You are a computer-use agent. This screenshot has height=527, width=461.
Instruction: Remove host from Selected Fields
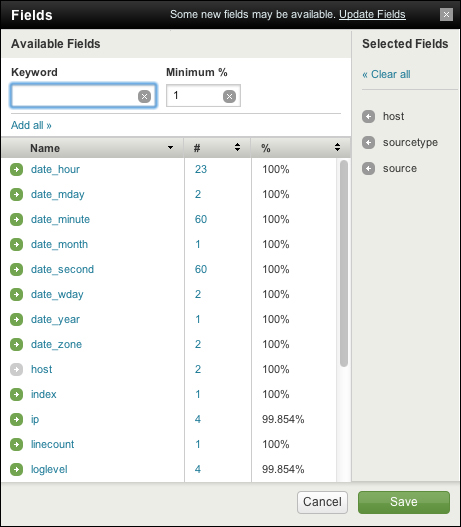coord(368,117)
